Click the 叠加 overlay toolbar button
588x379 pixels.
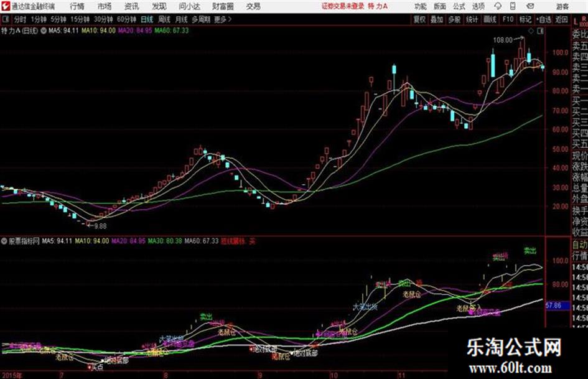click(x=437, y=19)
